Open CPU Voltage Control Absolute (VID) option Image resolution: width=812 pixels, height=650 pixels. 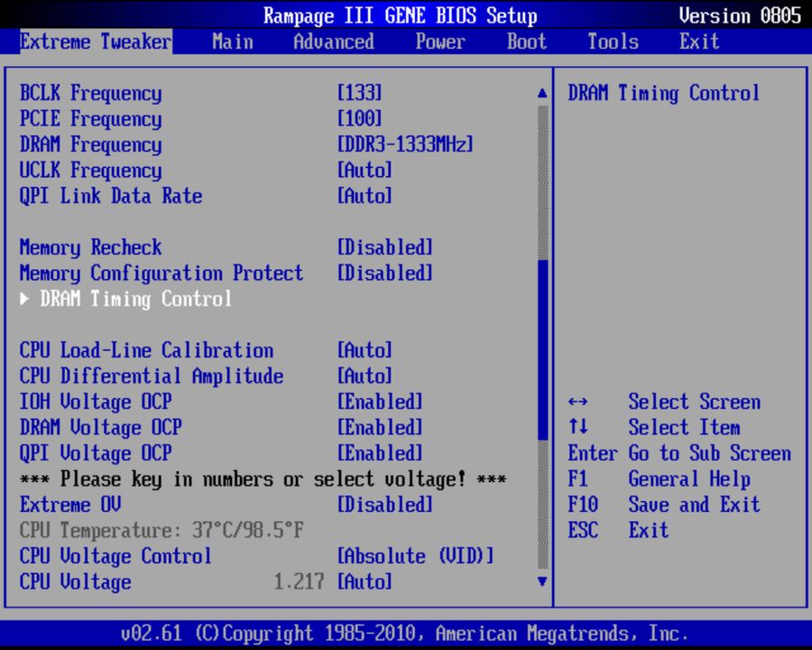415,556
